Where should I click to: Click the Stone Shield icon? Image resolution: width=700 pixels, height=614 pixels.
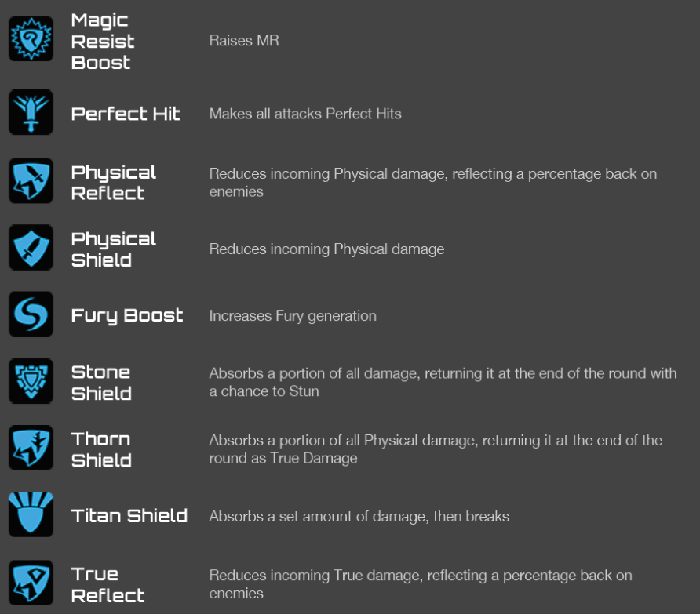(x=31, y=381)
